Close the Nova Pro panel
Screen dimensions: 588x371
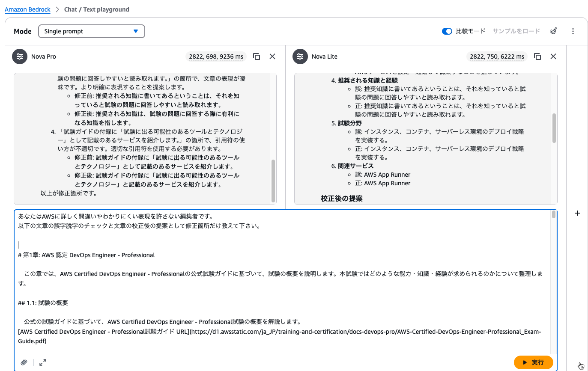pos(272,56)
